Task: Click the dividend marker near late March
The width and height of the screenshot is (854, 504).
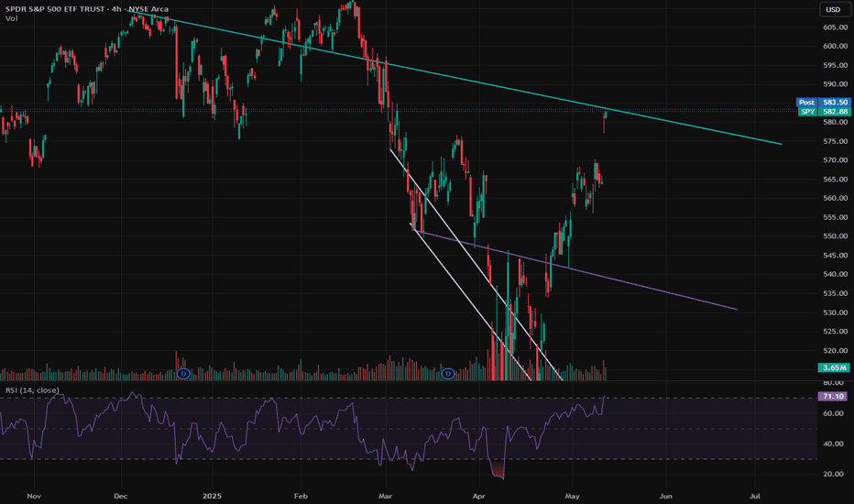Action: point(448,374)
